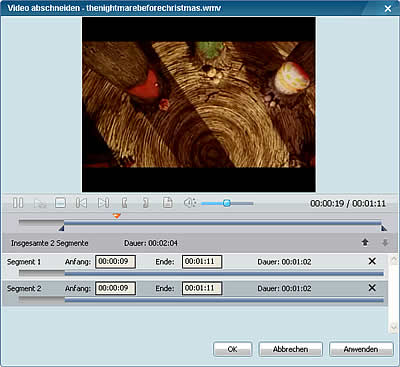This screenshot has height=367, width=400.
Task: Mute audio via speaker icon
Action: click(190, 203)
